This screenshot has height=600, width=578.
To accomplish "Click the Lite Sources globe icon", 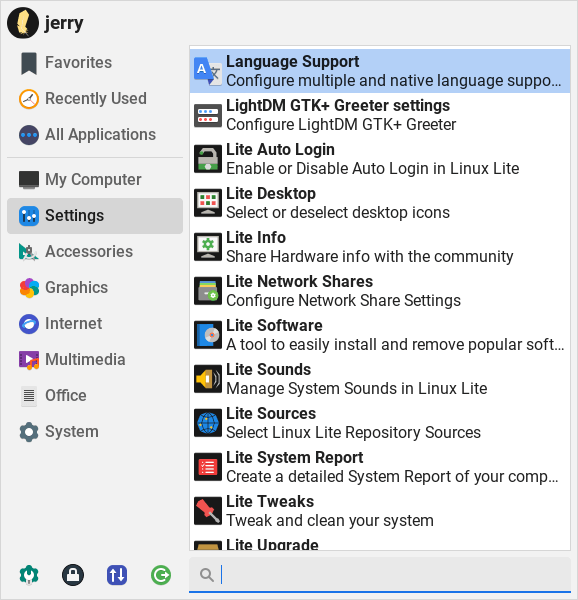I will 208,423.
